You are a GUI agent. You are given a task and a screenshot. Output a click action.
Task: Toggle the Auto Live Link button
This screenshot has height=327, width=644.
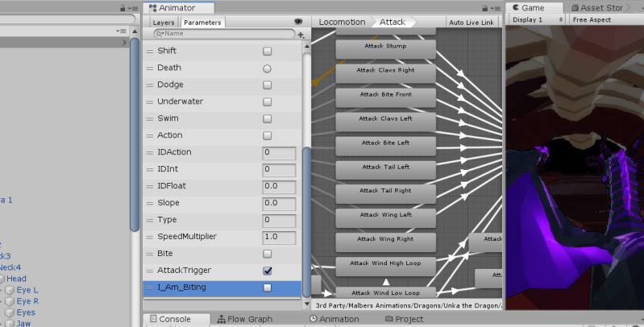coord(472,23)
